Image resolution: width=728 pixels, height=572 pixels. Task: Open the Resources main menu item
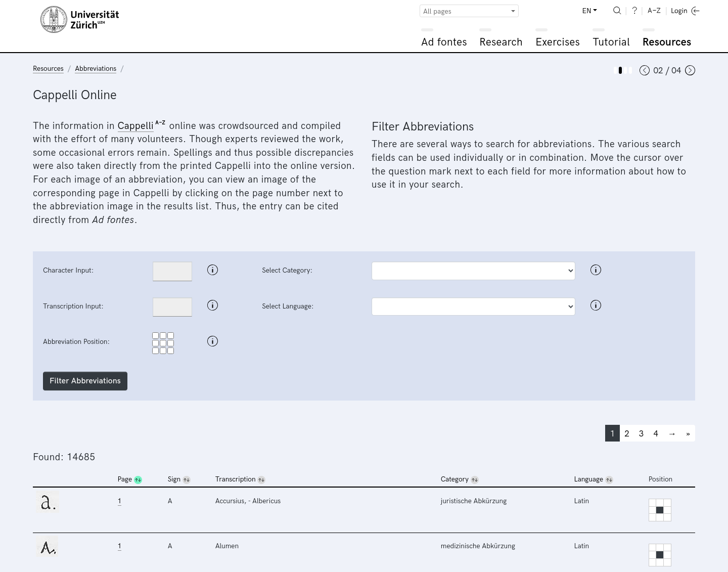(667, 42)
